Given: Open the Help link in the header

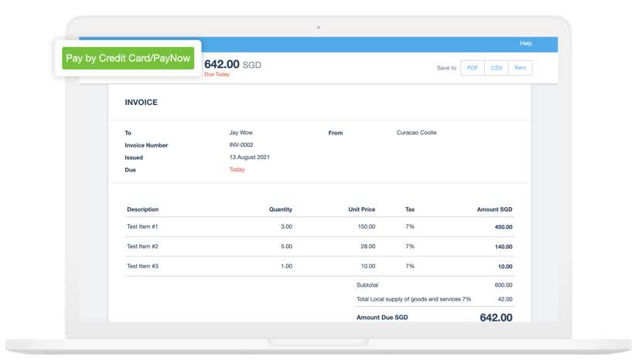Looking at the screenshot, I should coord(526,44).
